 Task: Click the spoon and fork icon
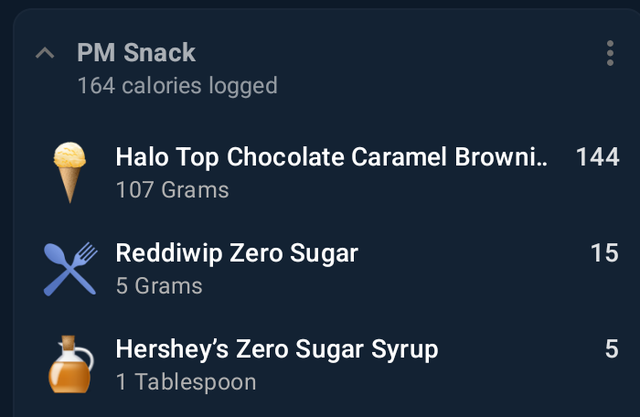(x=70, y=269)
